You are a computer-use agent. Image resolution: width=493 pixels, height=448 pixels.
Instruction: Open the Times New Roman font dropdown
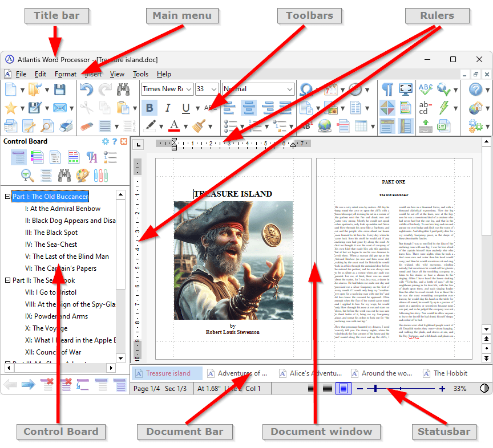click(189, 89)
